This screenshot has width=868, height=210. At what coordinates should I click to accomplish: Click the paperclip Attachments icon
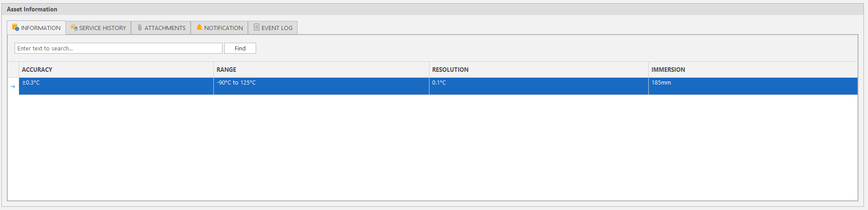click(140, 28)
